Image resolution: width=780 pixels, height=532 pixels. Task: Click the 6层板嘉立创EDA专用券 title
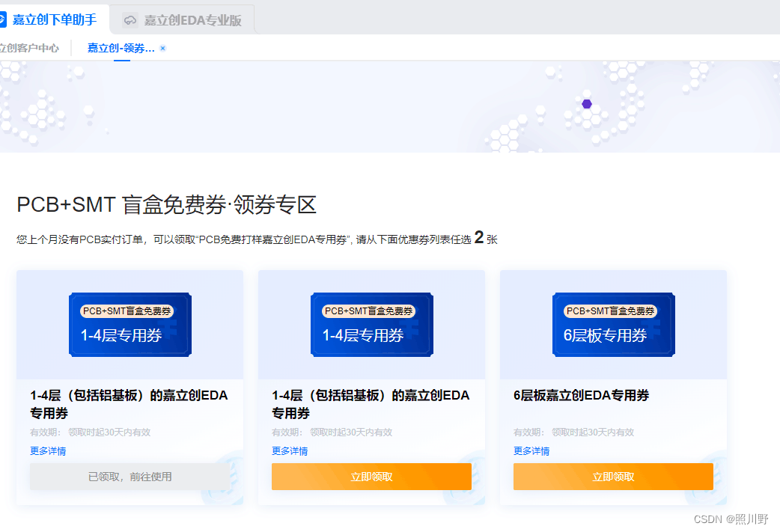tap(581, 395)
